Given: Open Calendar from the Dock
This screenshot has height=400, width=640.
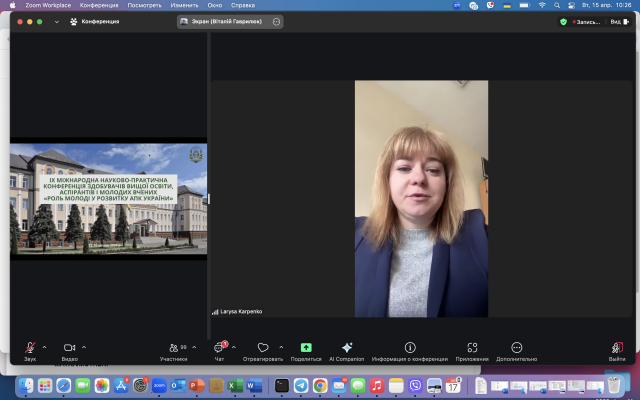Looking at the screenshot, I should [453, 385].
